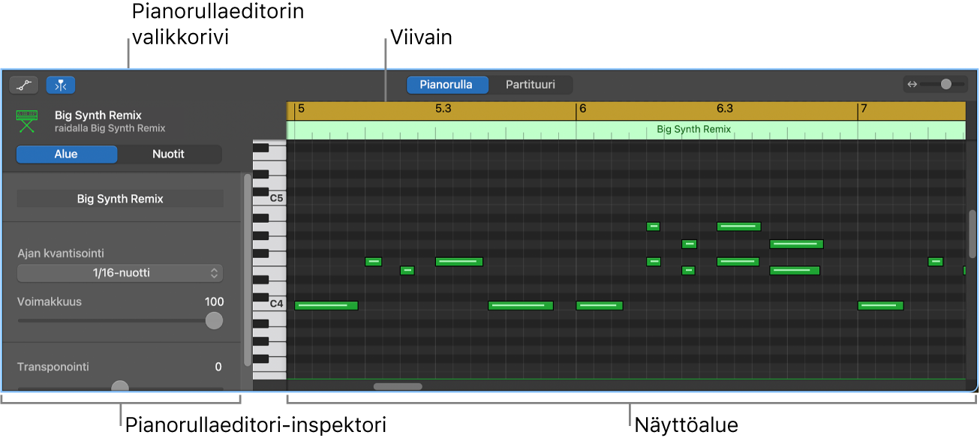Toggle the Catch Playhead icon
The image size is (980, 441).
point(61,84)
